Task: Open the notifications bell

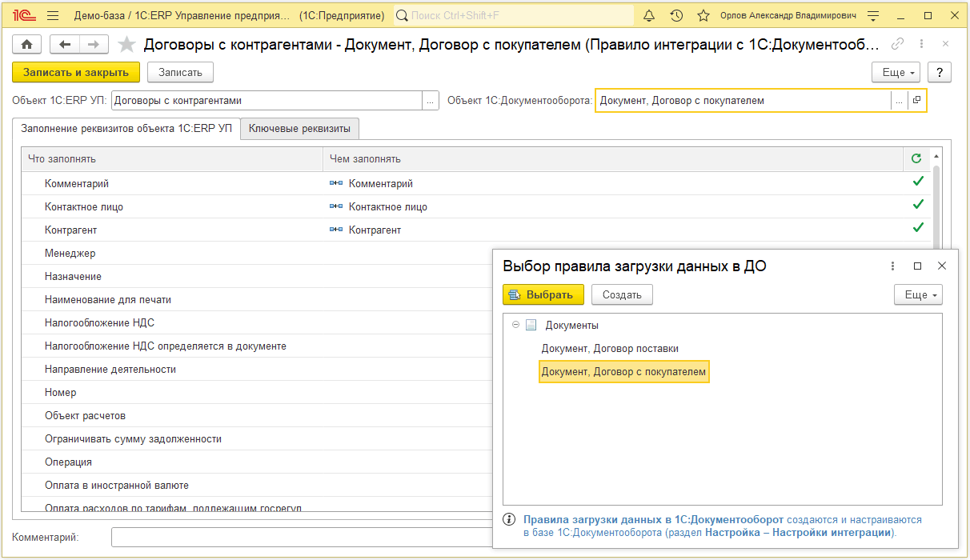Action: tap(649, 16)
